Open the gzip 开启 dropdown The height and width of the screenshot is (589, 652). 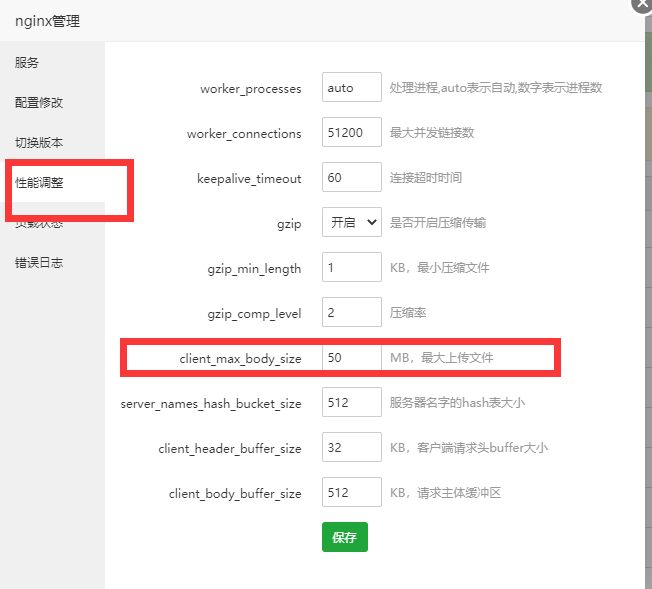click(x=351, y=222)
